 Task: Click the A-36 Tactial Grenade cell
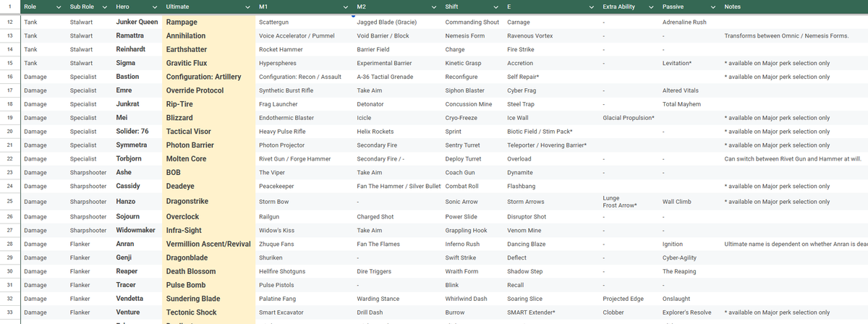[x=398, y=77]
